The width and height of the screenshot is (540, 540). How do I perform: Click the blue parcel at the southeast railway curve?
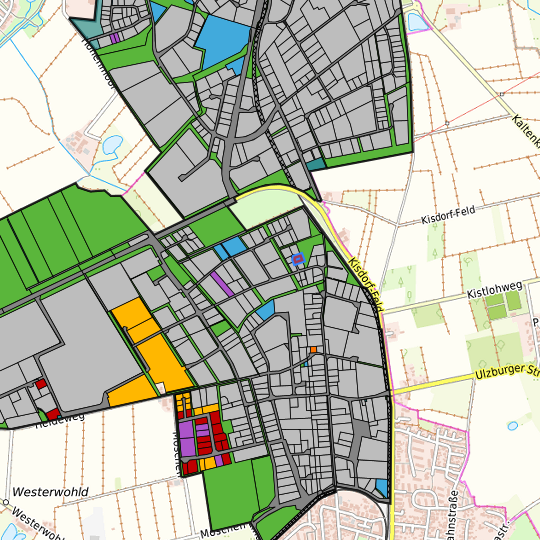click(382, 488)
